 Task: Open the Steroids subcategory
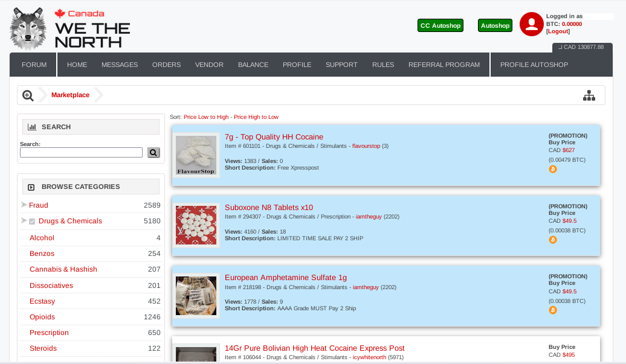43,348
